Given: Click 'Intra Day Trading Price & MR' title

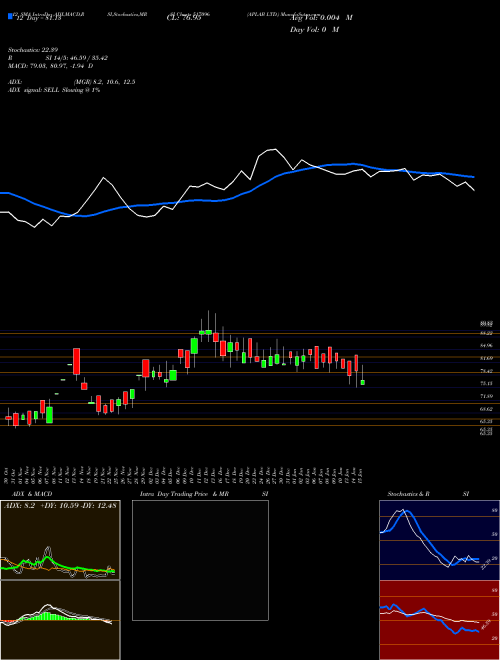Looking at the screenshot, I should coord(185,494).
